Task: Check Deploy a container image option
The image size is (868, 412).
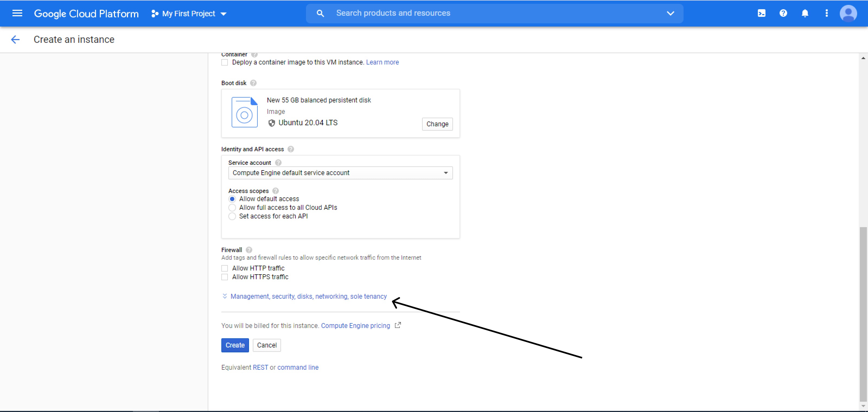Action: [225, 62]
